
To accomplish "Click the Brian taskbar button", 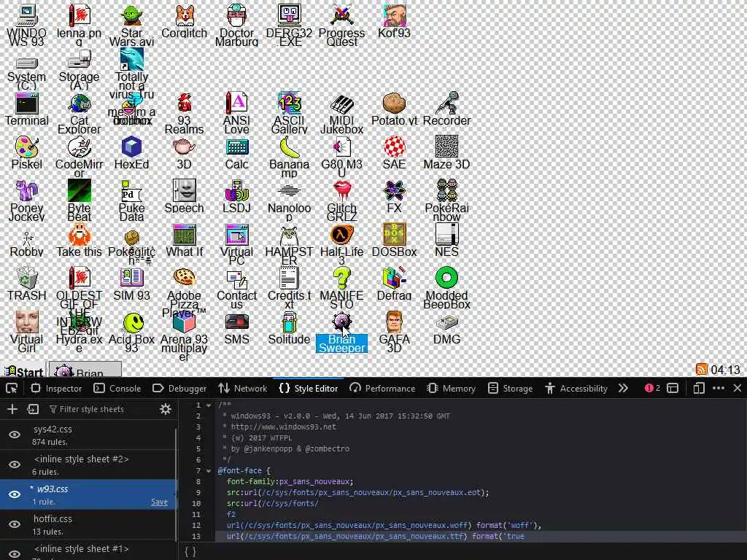I will [85, 370].
